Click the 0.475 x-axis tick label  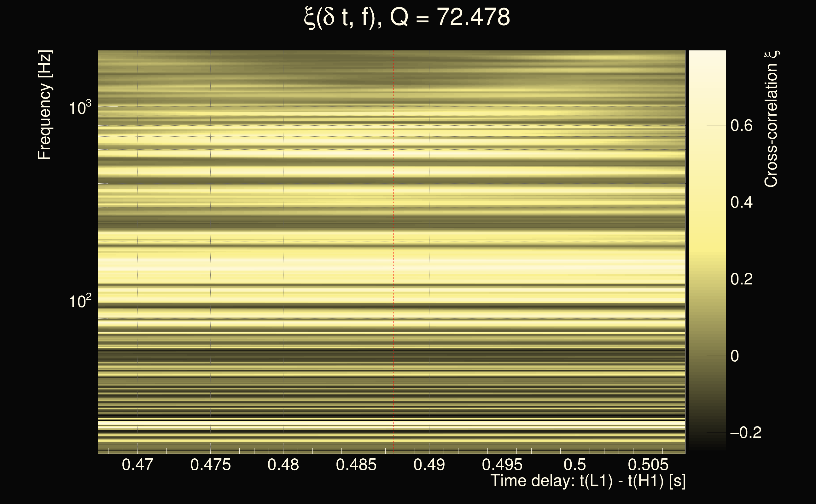point(210,464)
